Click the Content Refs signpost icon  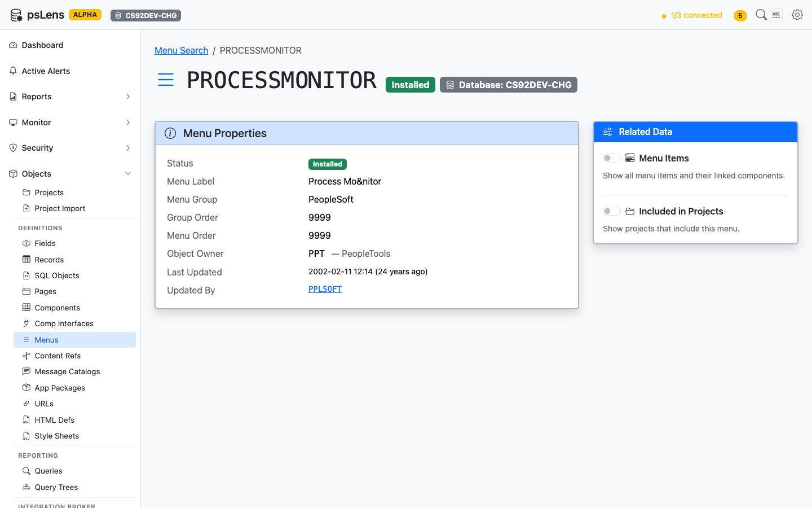(x=26, y=356)
